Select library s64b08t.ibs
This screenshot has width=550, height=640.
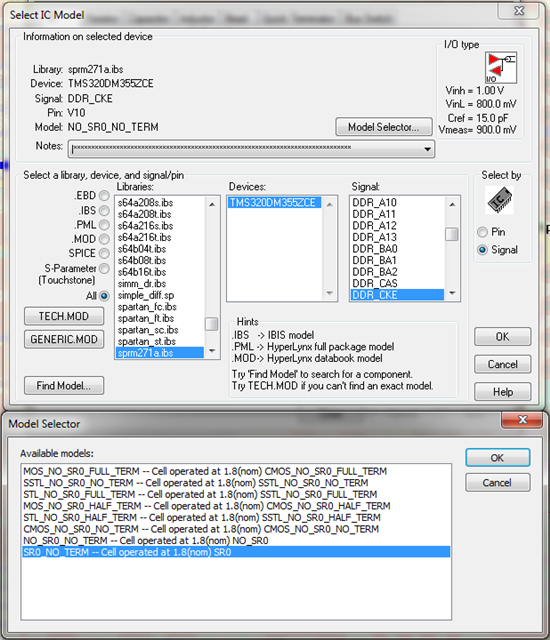click(160, 260)
